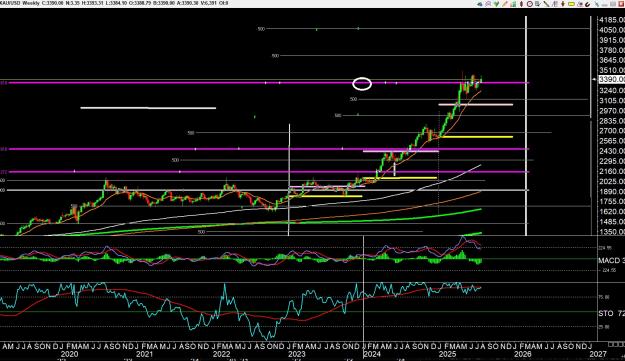
Task: Click the 1350.00 price axis label
Action: (x=611, y=232)
